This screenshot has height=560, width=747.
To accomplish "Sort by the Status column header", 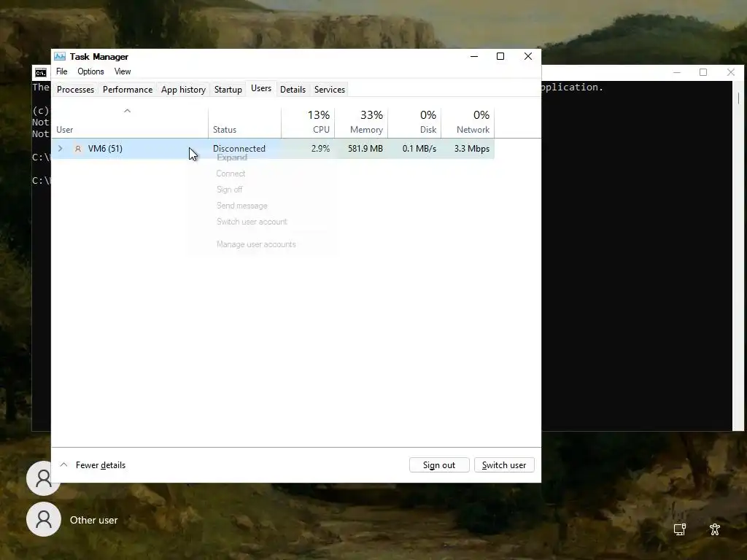I will click(245, 122).
